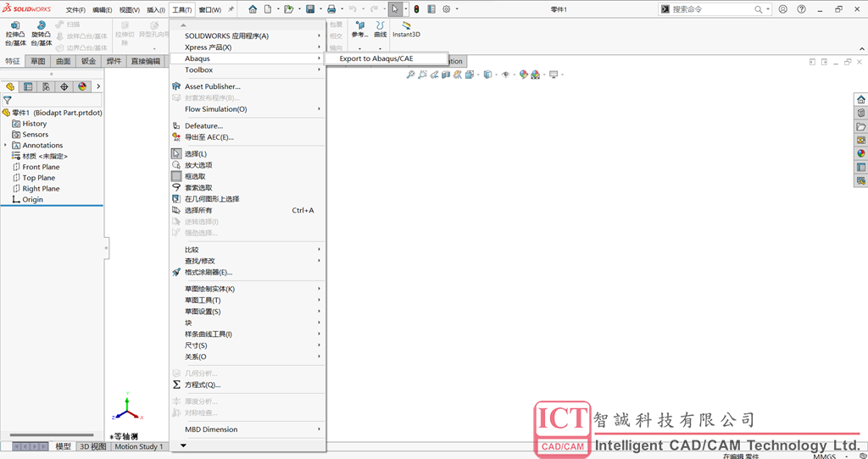Viewport: 868px width, 459px height.
Task: Switch to the PropertyManager tab icon
Action: (x=28, y=86)
